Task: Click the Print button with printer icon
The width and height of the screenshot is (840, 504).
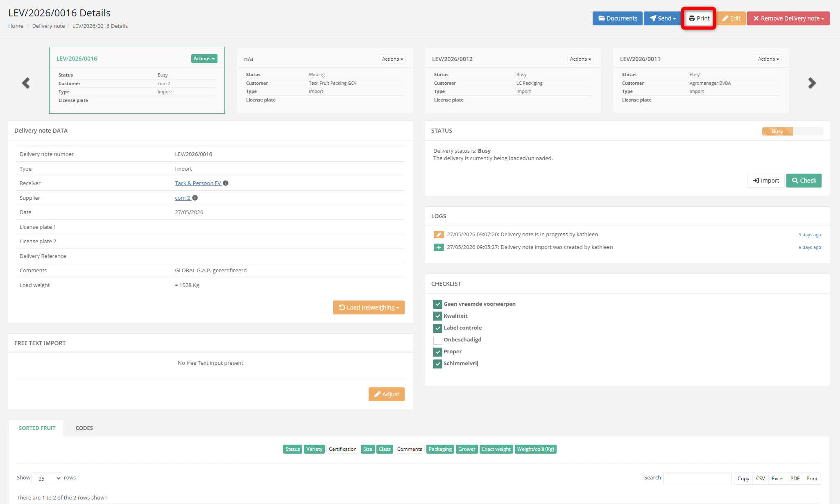Action: 699,18
